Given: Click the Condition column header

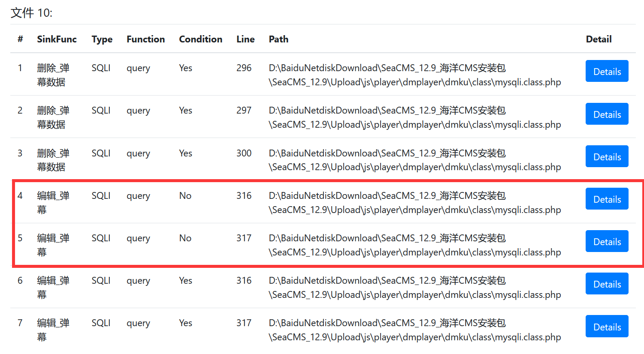Looking at the screenshot, I should coord(200,39).
